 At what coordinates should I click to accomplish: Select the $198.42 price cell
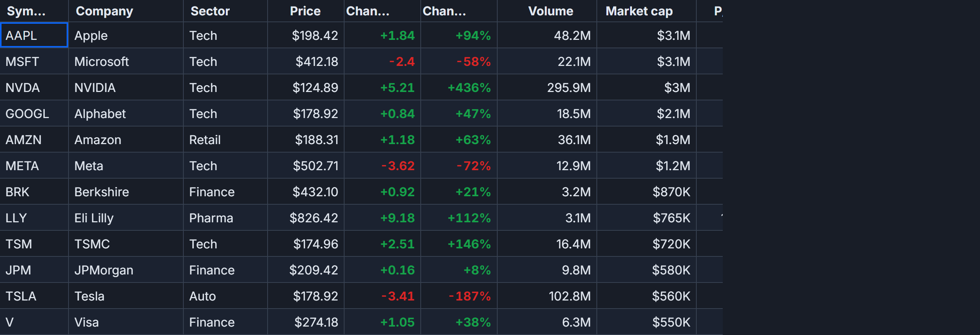click(x=306, y=35)
